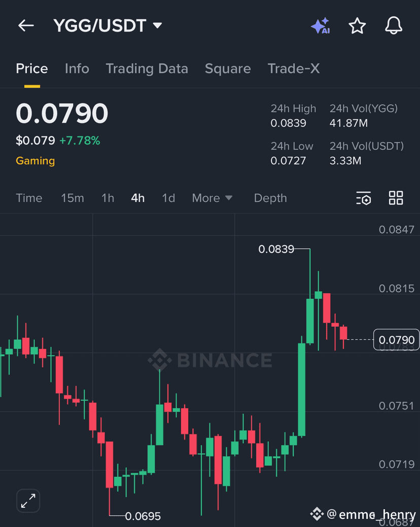Click the 0.0790 current price label on axis

[397, 340]
